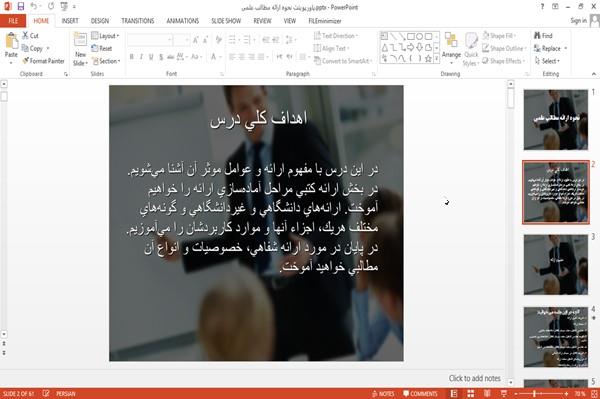Activate the Format Painter brush
The width and height of the screenshot is (600, 399).
click(25, 61)
